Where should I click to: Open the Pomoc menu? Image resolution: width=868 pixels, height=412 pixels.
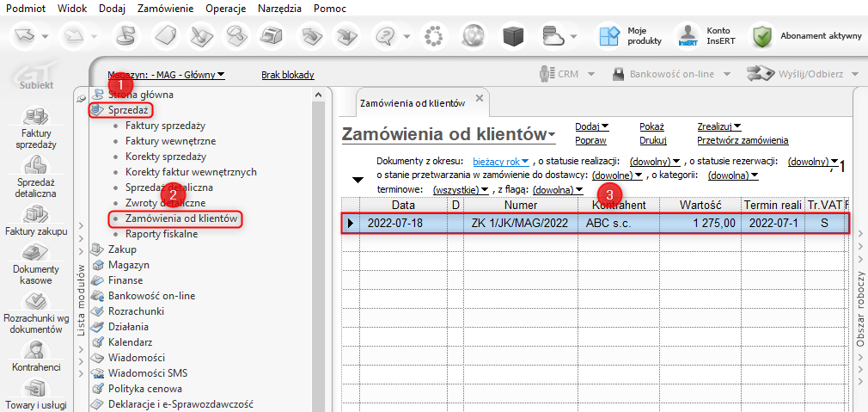click(329, 9)
